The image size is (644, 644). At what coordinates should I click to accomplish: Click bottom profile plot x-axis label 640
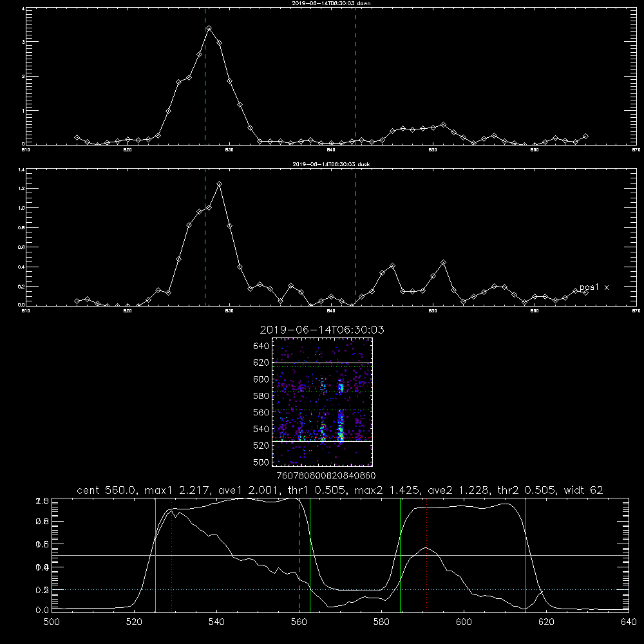(629, 622)
